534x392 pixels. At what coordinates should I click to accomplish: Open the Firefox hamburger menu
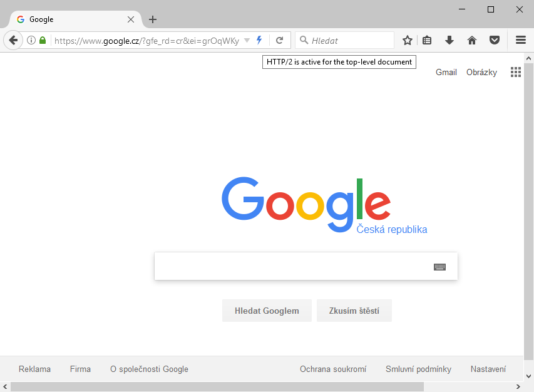point(521,40)
